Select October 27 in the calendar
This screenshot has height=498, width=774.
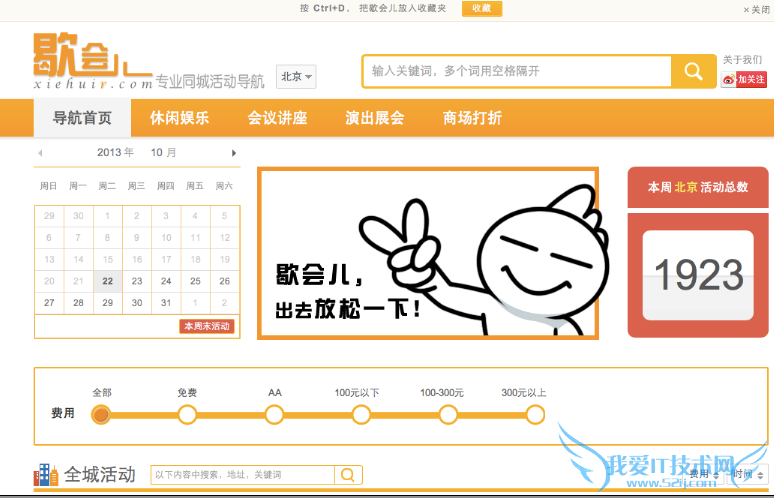pyautogui.click(x=49, y=303)
